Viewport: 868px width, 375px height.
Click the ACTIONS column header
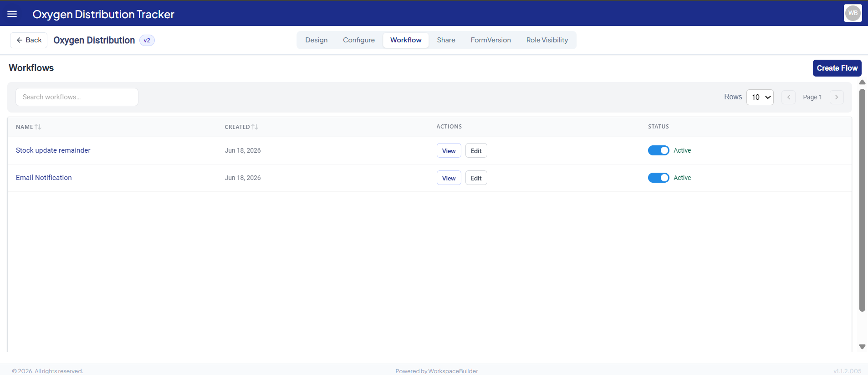[449, 127]
